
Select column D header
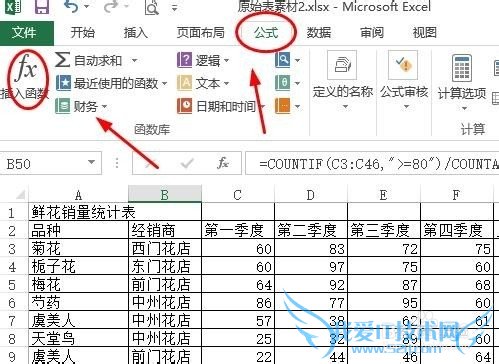coord(311,195)
